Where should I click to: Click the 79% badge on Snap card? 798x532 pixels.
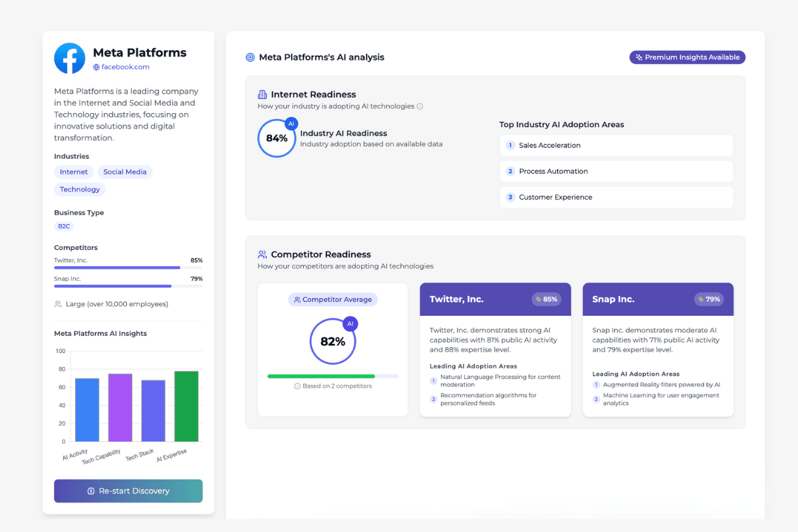709,299
